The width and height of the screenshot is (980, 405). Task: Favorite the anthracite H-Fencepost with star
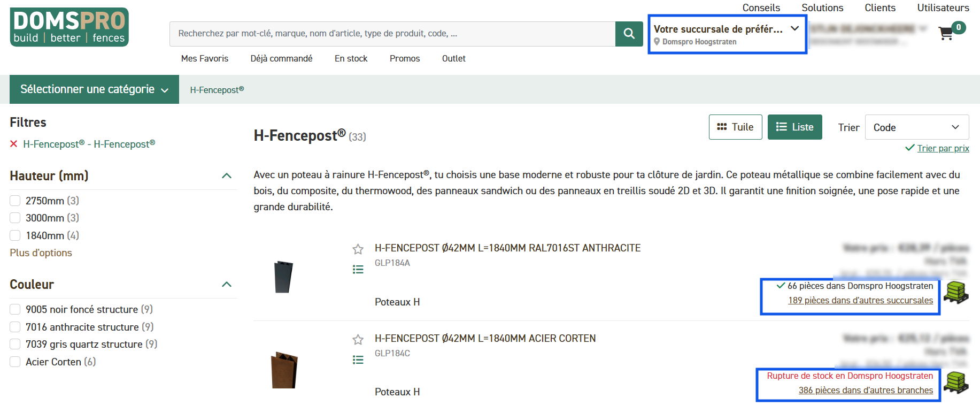tap(358, 249)
